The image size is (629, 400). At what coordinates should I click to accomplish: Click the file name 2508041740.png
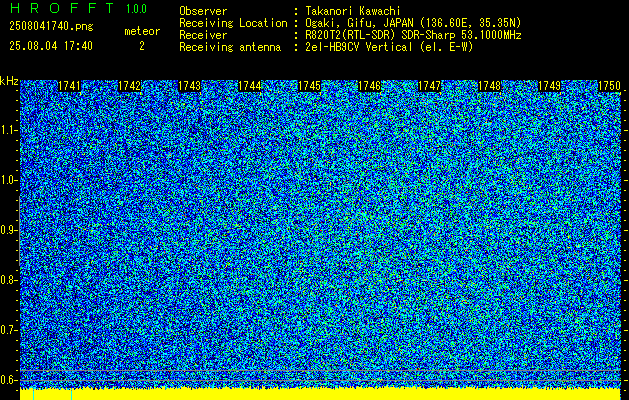coord(51,27)
